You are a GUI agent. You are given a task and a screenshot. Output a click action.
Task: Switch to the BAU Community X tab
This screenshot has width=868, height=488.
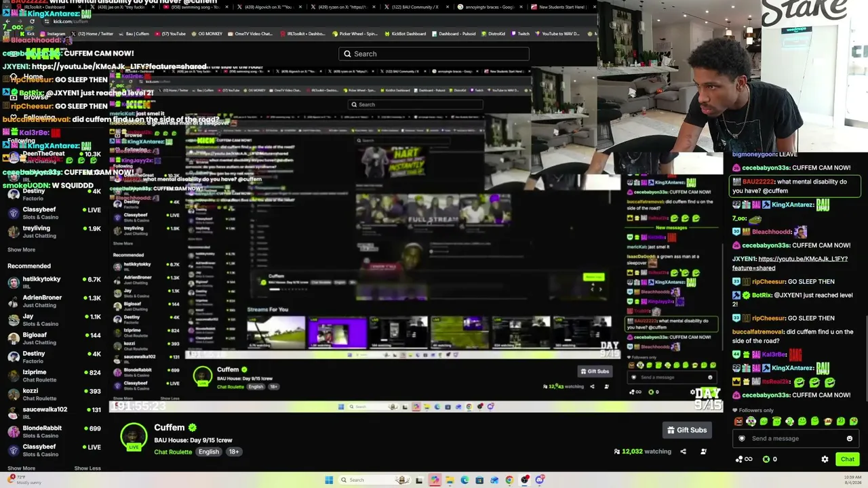(416, 7)
